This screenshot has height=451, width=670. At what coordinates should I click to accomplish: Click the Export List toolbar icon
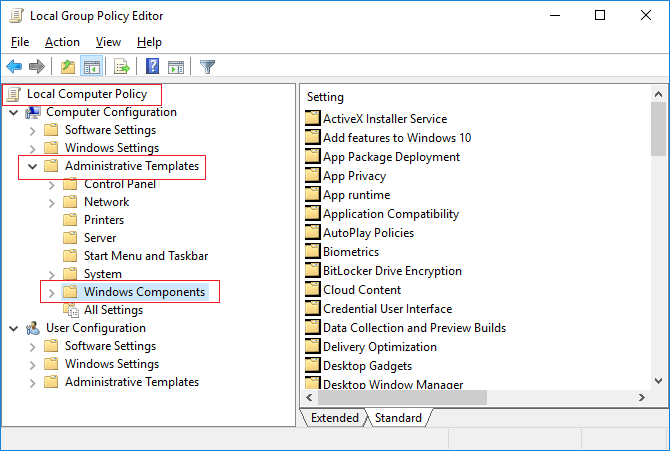(x=122, y=67)
